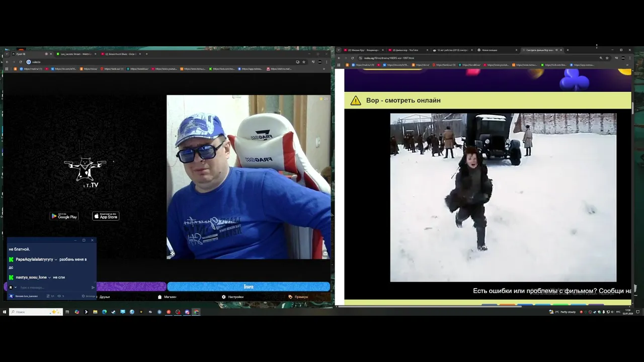Open the chat identity dropdown beside the message box
The height and width of the screenshot is (362, 644).
(x=16, y=288)
